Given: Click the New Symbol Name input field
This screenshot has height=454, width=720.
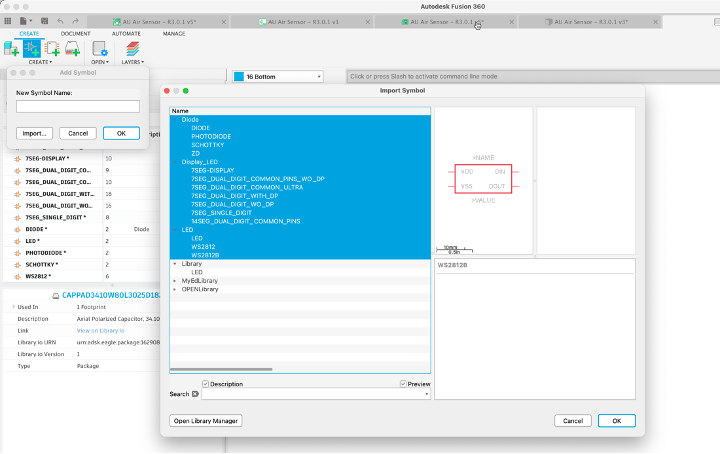Looking at the screenshot, I should tap(78, 106).
